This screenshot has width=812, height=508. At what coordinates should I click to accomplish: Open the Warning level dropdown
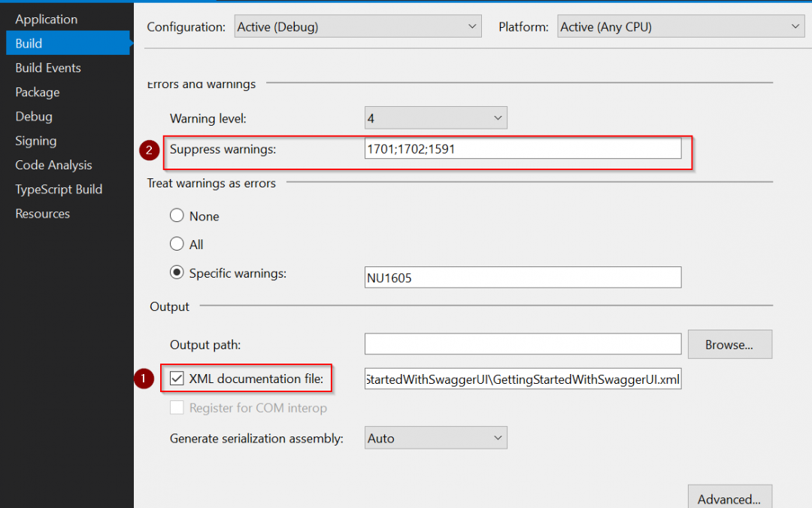[435, 118]
